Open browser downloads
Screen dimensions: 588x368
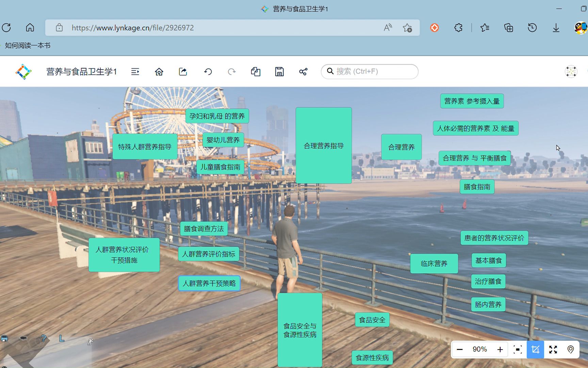coord(556,28)
